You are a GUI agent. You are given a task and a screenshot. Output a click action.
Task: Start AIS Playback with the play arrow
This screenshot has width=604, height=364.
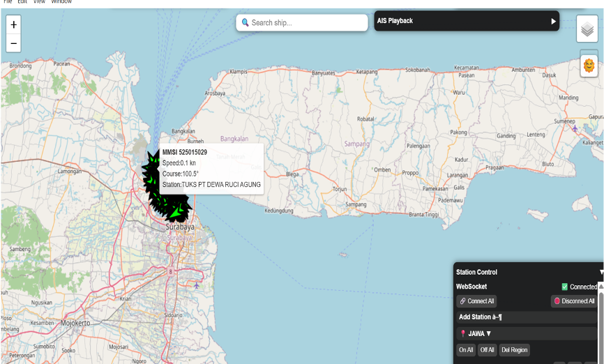tap(553, 21)
